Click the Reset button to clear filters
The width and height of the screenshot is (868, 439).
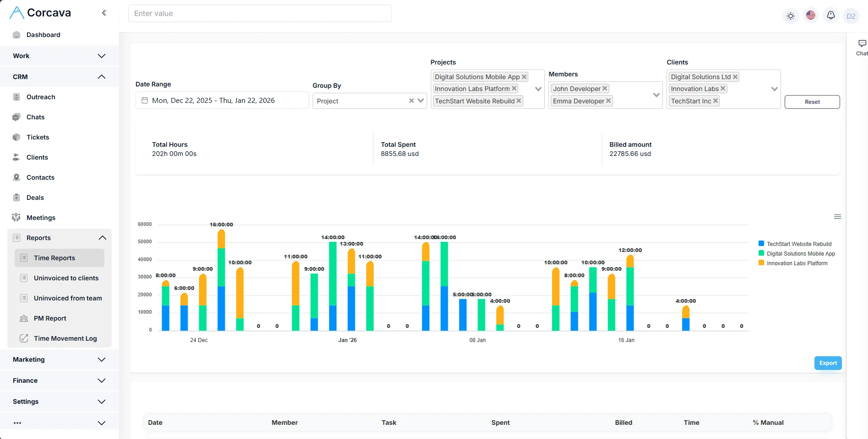click(x=812, y=102)
